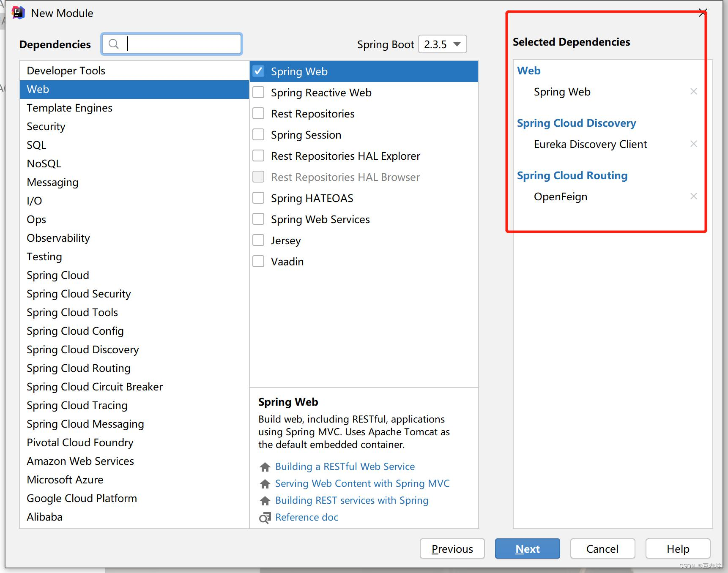Uncheck the Spring Web checkbox
The height and width of the screenshot is (573, 728).
(258, 71)
